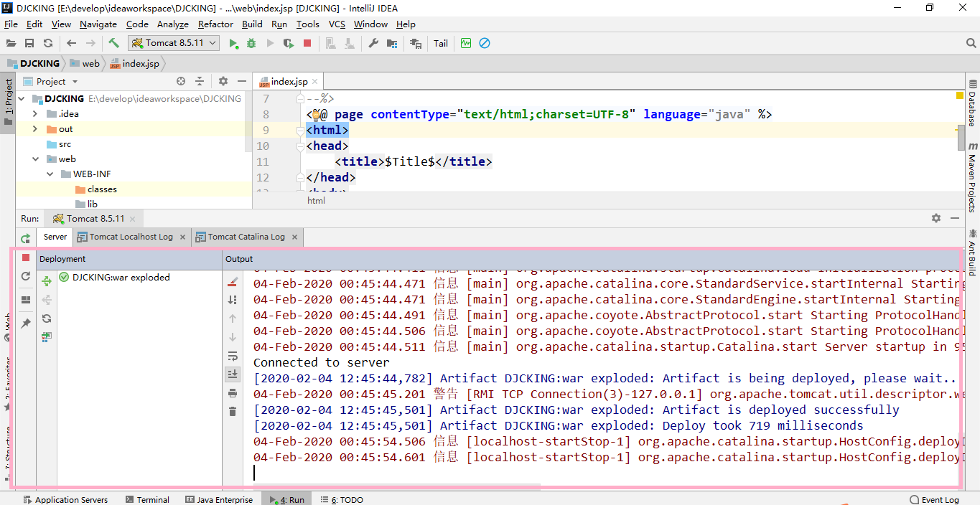Image resolution: width=980 pixels, height=505 pixels.
Task: Open Maven Projects side panel
Action: click(x=972, y=178)
